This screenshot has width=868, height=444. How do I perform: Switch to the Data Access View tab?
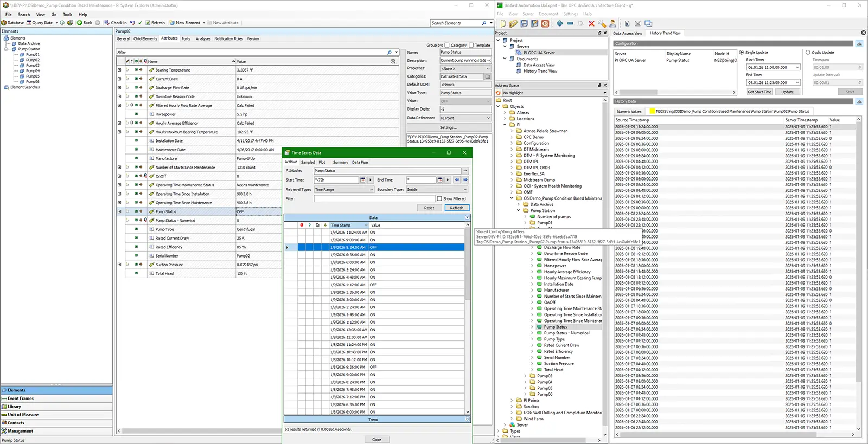click(x=628, y=33)
